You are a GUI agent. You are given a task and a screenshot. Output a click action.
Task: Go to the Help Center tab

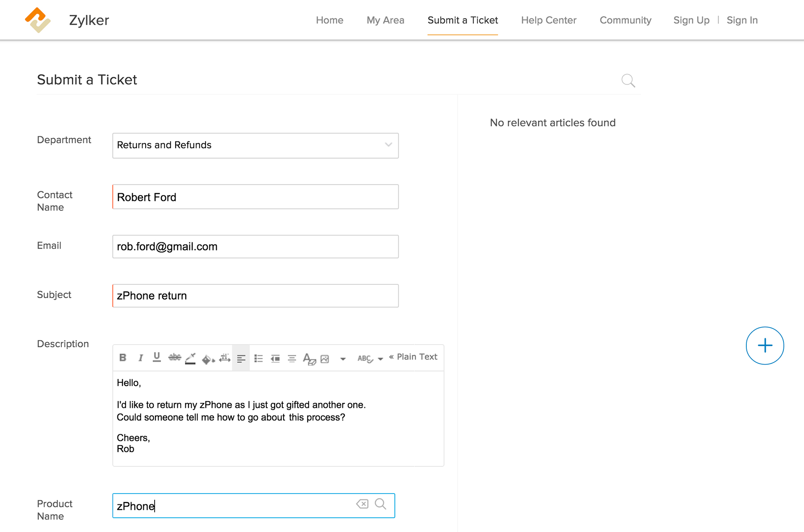549,20
